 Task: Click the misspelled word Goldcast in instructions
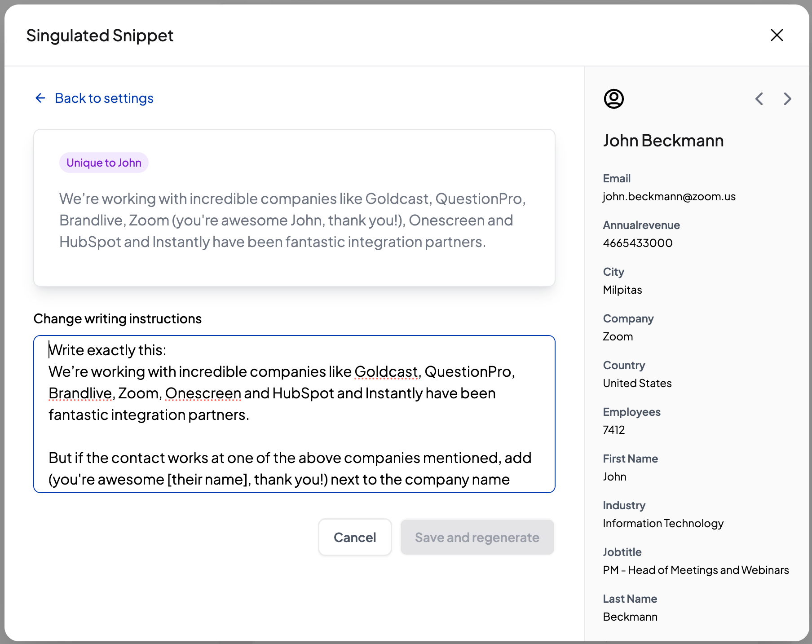click(x=386, y=372)
